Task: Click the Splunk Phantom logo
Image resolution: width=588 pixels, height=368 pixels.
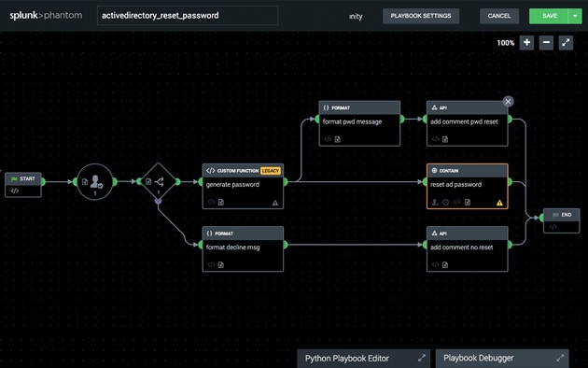Action: pyautogui.click(x=46, y=15)
